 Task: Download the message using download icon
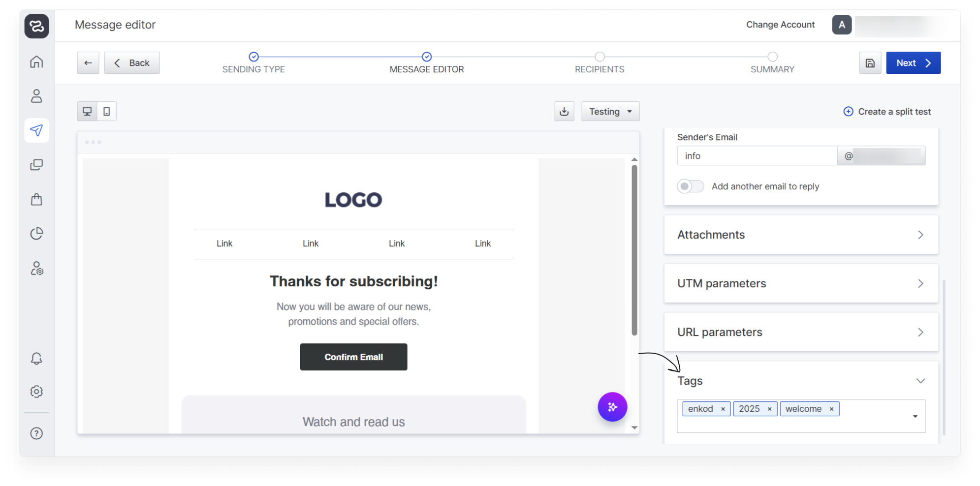coord(564,112)
